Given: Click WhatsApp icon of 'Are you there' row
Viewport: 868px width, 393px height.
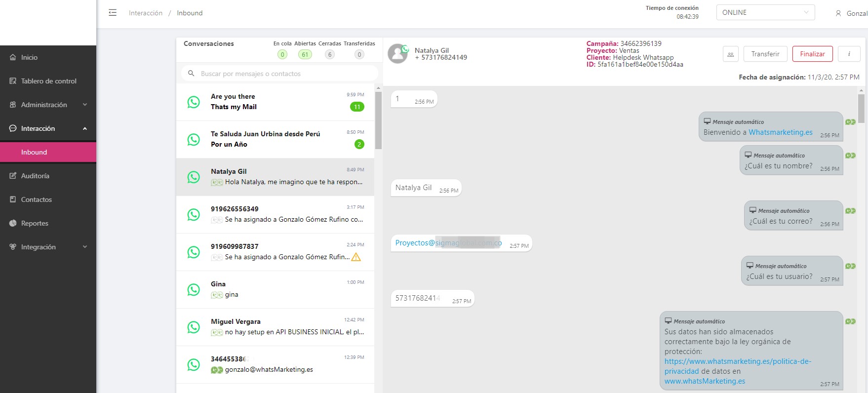Looking at the screenshot, I should pos(194,102).
